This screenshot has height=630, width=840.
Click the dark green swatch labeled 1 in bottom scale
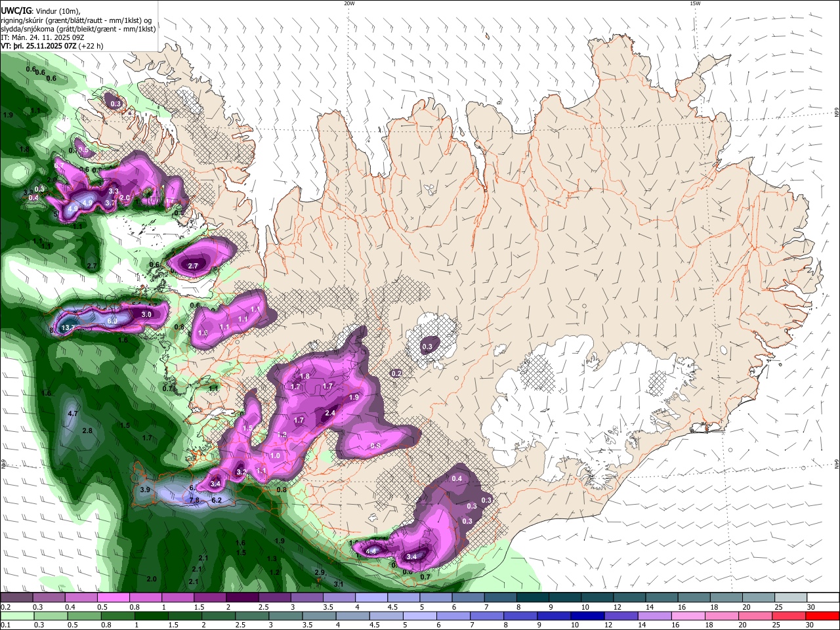point(152,616)
